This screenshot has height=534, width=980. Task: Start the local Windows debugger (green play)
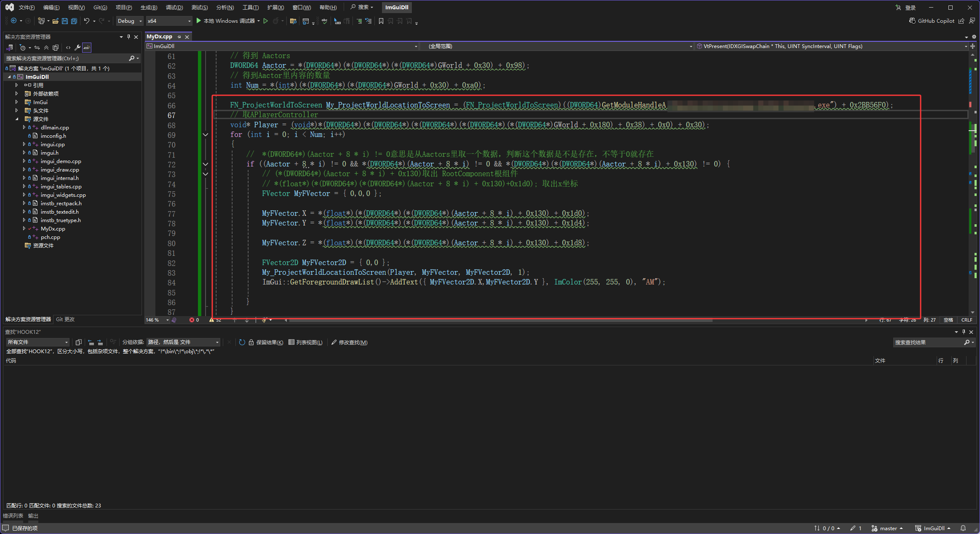(x=199, y=21)
